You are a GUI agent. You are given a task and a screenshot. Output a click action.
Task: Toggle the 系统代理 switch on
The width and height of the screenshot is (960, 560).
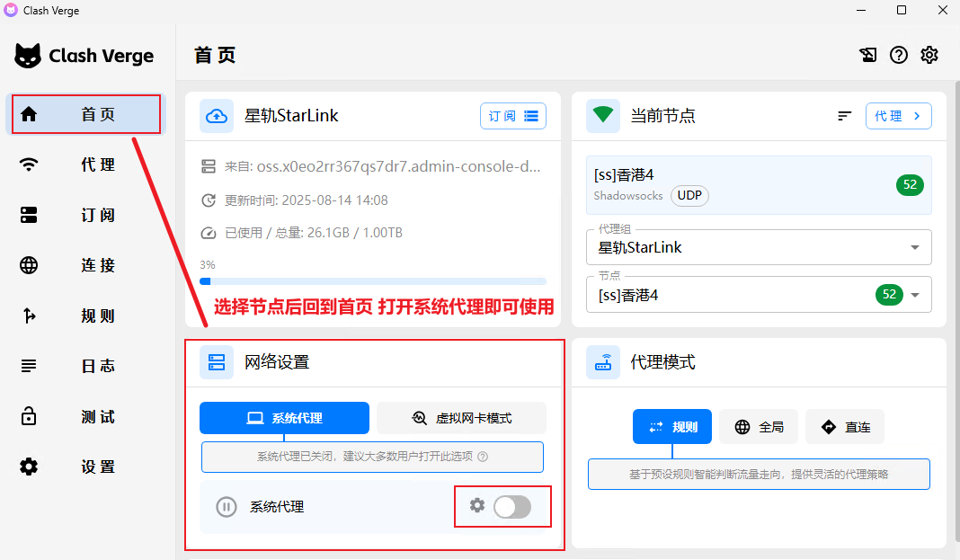click(x=512, y=507)
